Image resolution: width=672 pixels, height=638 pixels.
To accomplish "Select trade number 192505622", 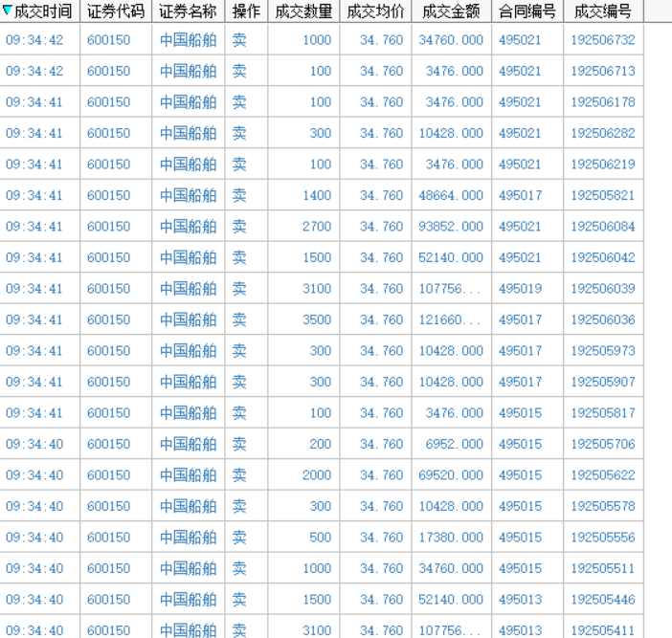I will click(603, 474).
